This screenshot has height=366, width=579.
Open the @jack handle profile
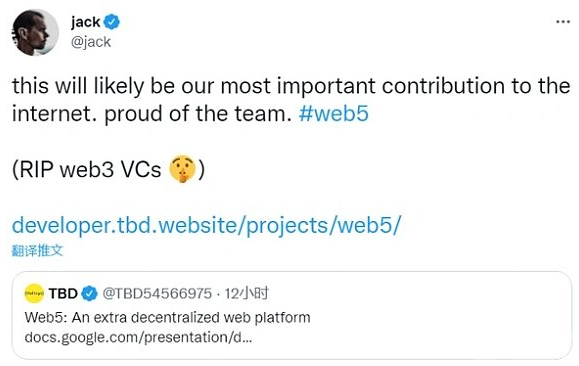(x=90, y=42)
